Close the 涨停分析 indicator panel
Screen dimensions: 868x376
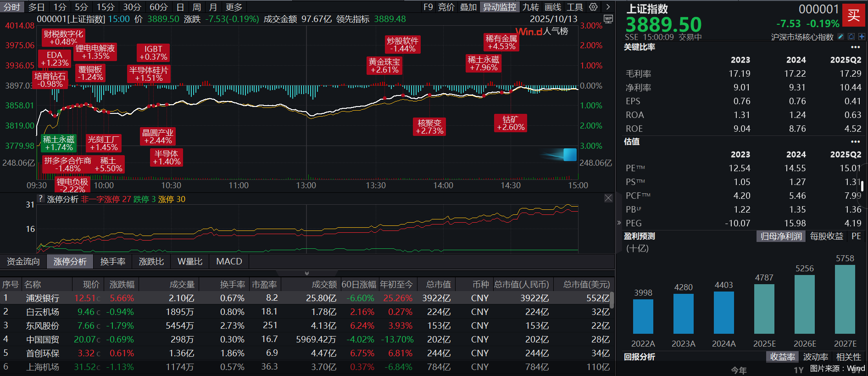pos(608,198)
